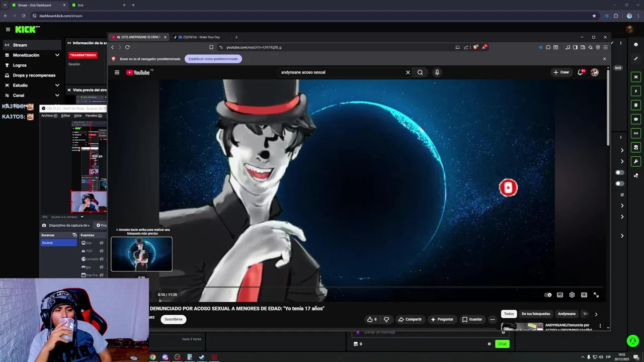644x362 pixels.
Task: Expand bottommost chevron on Kick right panel
Action: 622,236
